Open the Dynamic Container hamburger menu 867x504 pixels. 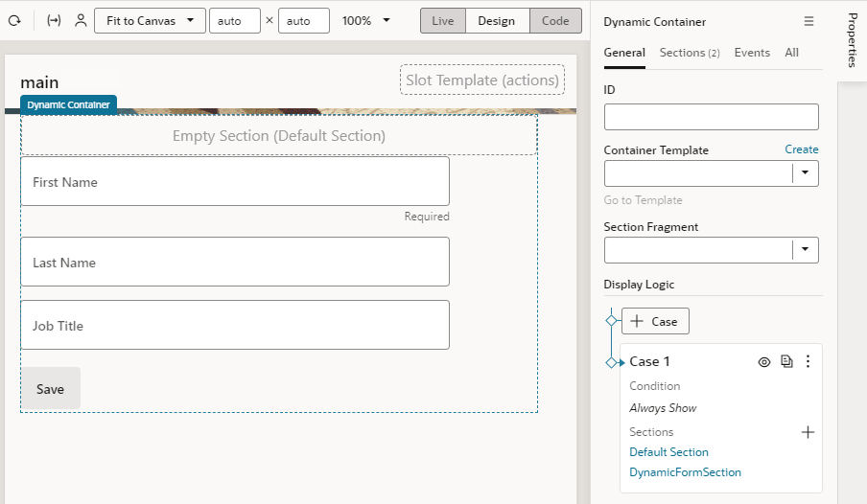click(x=808, y=21)
